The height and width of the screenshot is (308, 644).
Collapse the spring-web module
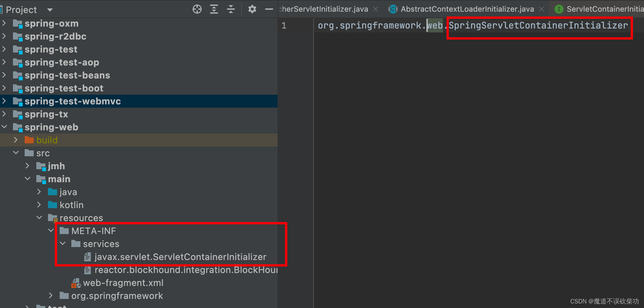[x=4, y=127]
